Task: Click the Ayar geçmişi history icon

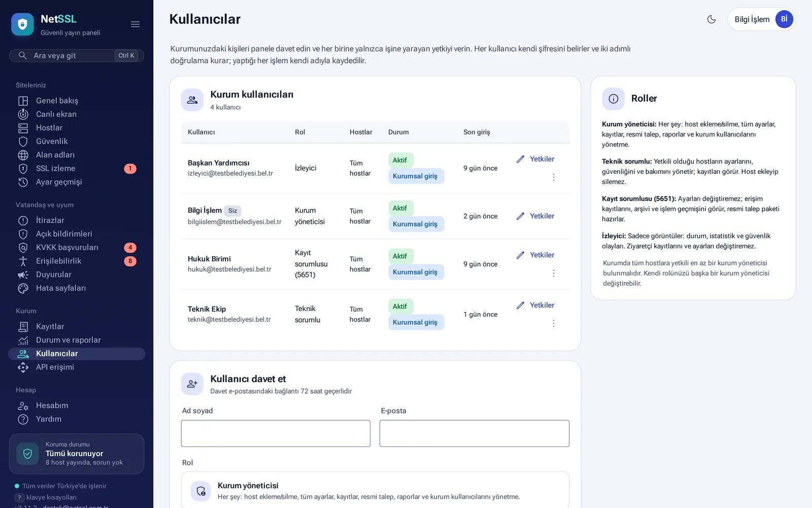Action: coord(23,182)
